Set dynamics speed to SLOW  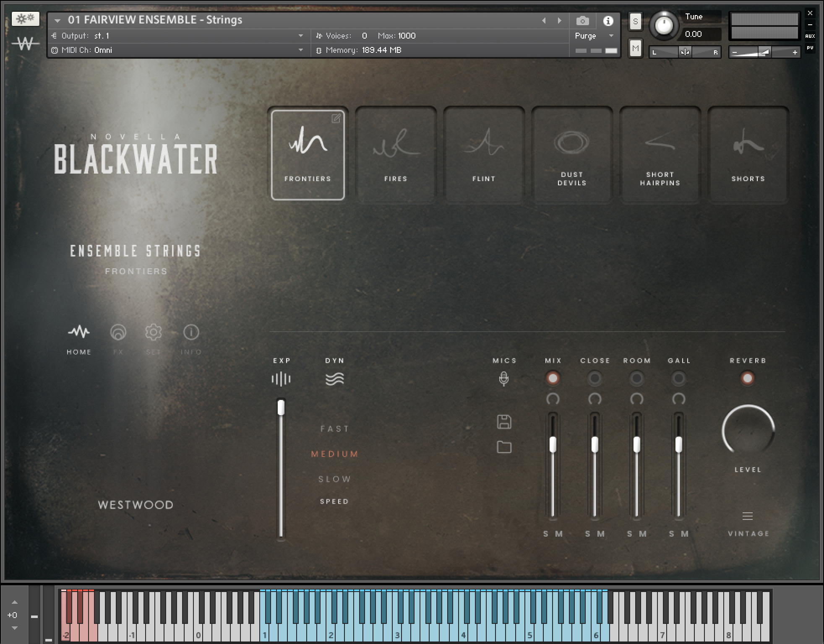pos(334,479)
